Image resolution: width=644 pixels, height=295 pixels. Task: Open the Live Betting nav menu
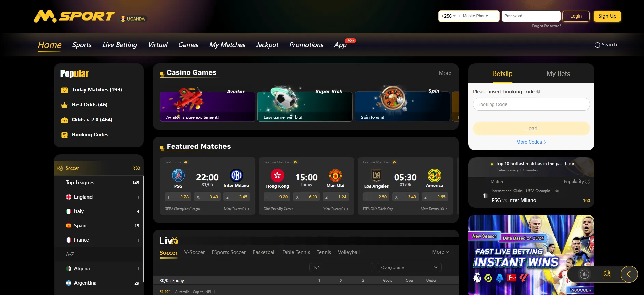point(120,45)
